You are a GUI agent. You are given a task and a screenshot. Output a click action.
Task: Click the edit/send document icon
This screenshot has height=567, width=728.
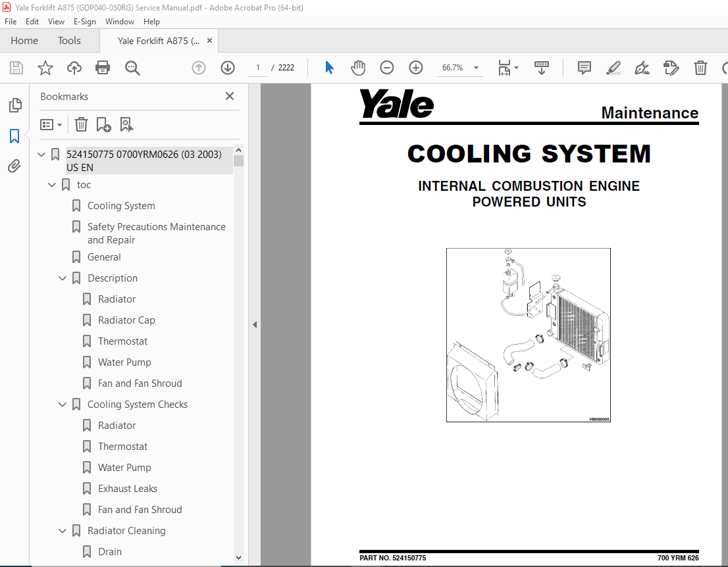(x=671, y=68)
